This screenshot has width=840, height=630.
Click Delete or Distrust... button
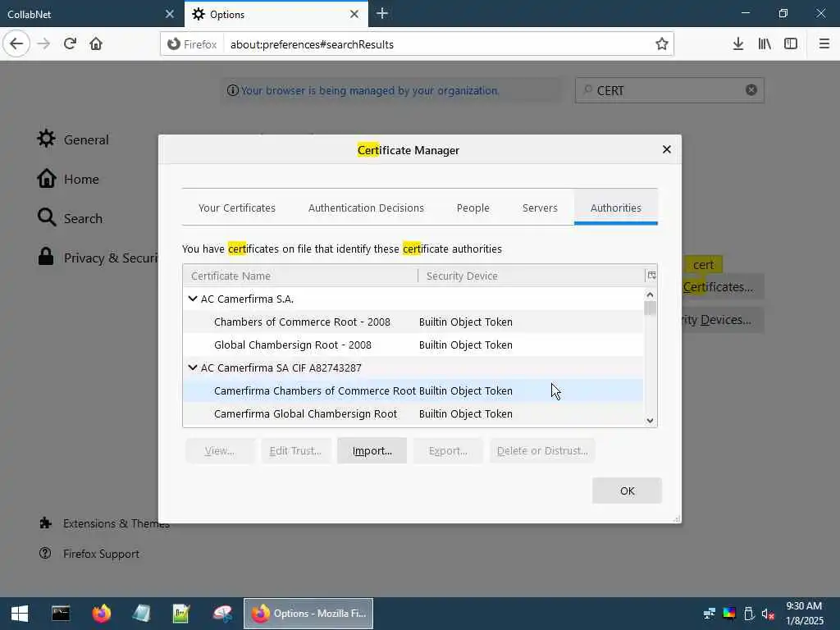coord(542,450)
